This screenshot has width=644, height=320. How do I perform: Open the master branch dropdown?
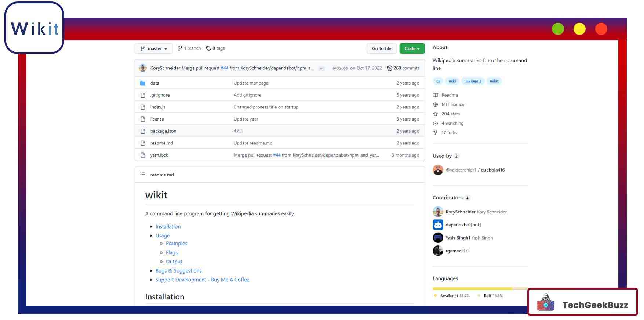click(153, 48)
